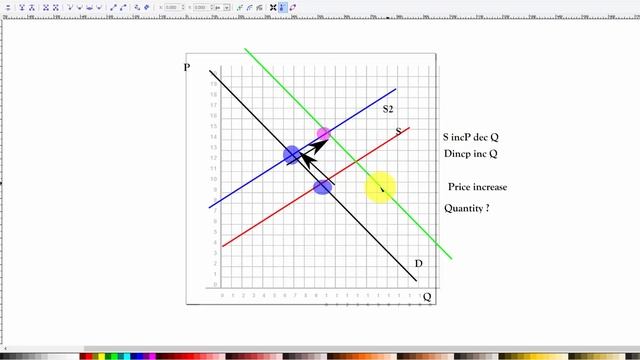Viewport: 640px width, 360px height.
Task: Click the X coordinate spinner arrows
Action: [x=183, y=7]
